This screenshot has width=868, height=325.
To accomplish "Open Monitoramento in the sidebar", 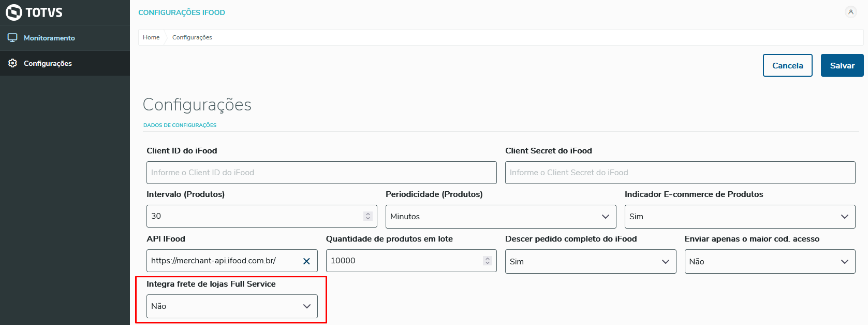I will click(x=49, y=38).
